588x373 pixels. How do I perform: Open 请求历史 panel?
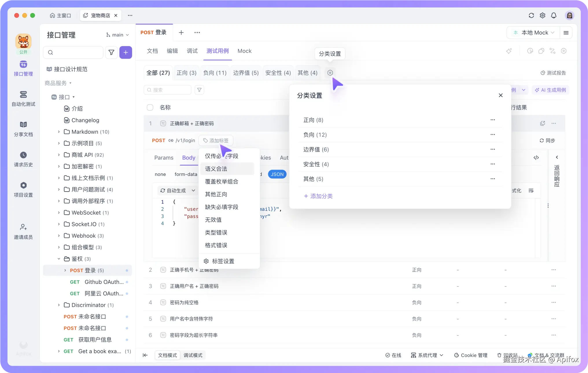[x=23, y=159]
